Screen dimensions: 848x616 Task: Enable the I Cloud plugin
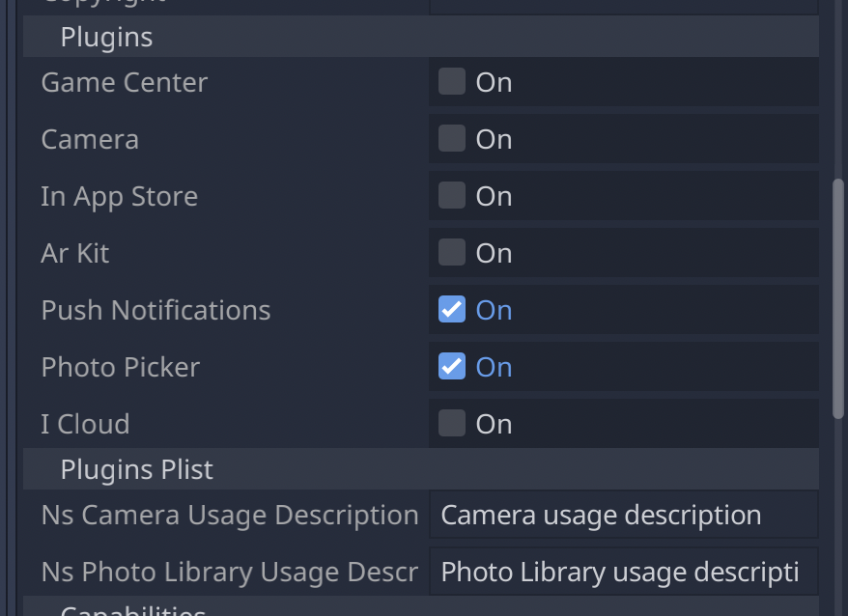pos(451,423)
